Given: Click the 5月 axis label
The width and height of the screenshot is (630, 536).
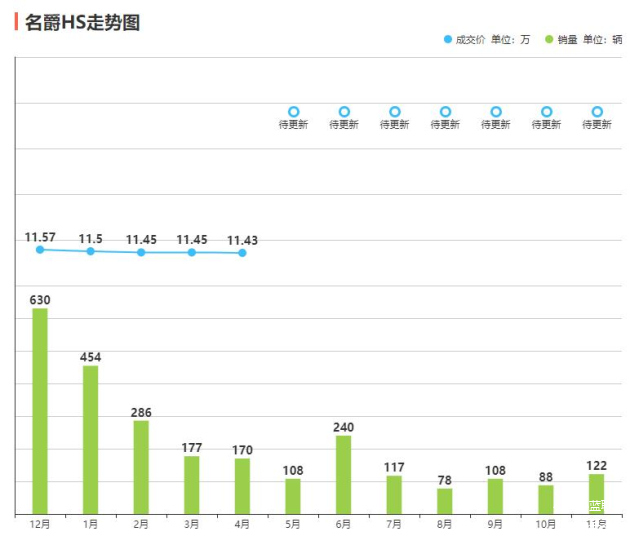Looking at the screenshot, I should point(293,524).
